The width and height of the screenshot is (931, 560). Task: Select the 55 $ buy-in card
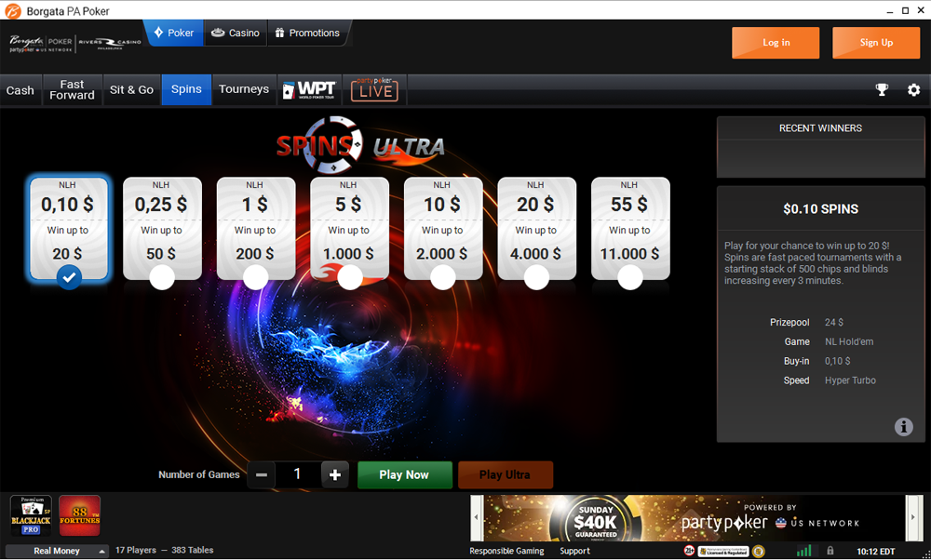click(630, 229)
